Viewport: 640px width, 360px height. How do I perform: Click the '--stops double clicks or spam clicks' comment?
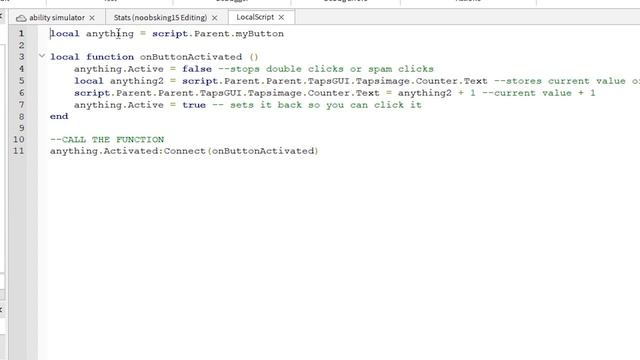326,69
